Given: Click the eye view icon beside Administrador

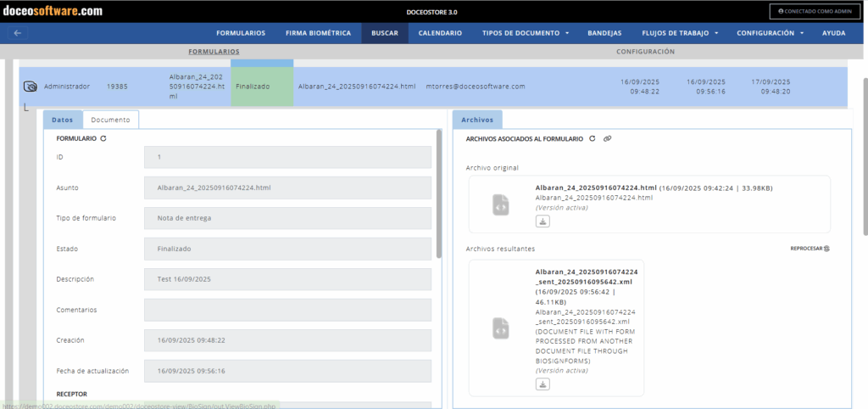Looking at the screenshot, I should [31, 87].
